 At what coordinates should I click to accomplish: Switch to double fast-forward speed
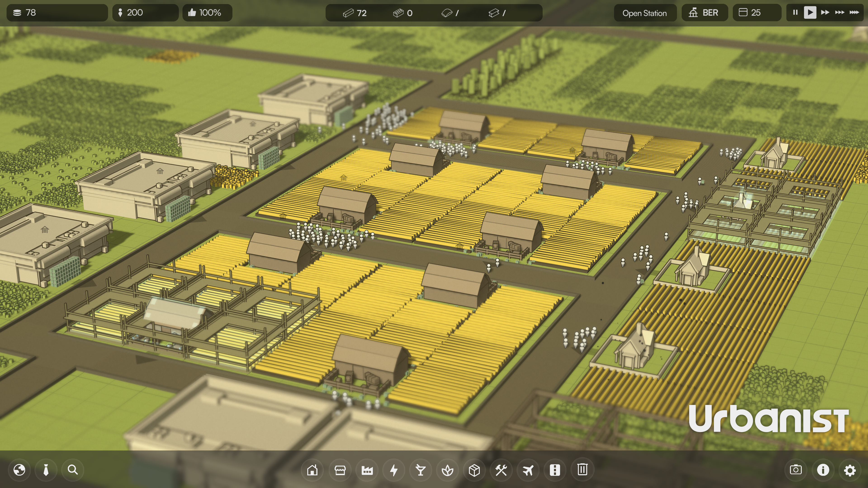coord(825,12)
